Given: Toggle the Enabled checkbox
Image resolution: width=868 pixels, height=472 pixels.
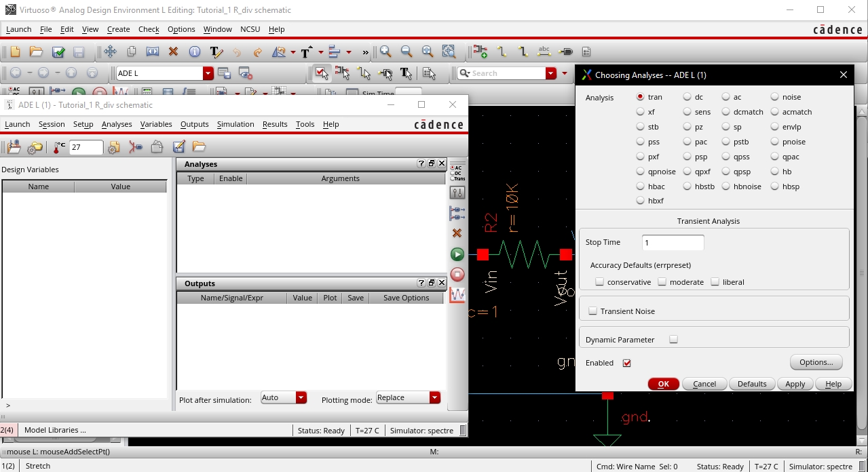Looking at the screenshot, I should click(626, 363).
